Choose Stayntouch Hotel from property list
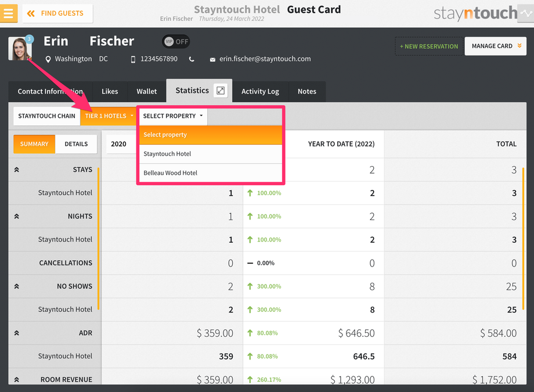 point(211,154)
